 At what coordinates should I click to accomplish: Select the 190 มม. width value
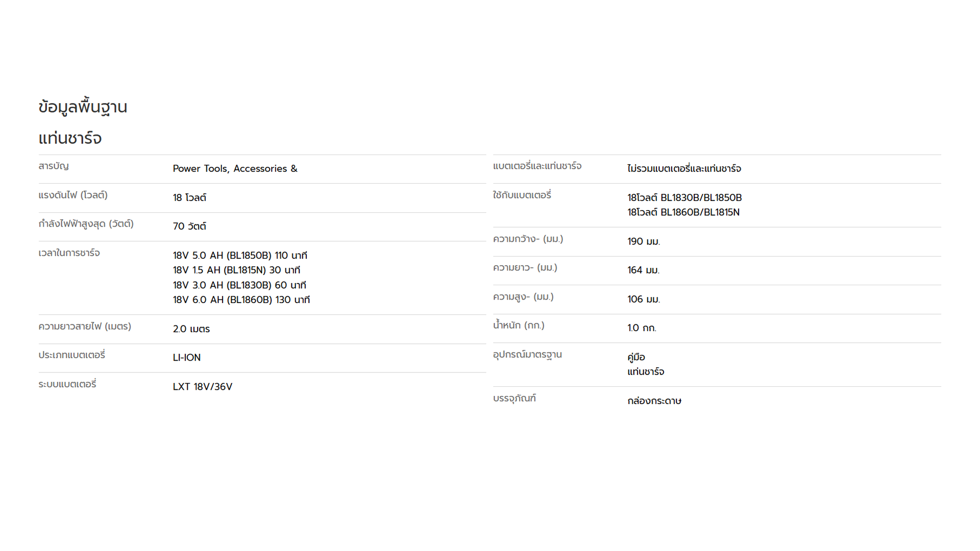(644, 241)
